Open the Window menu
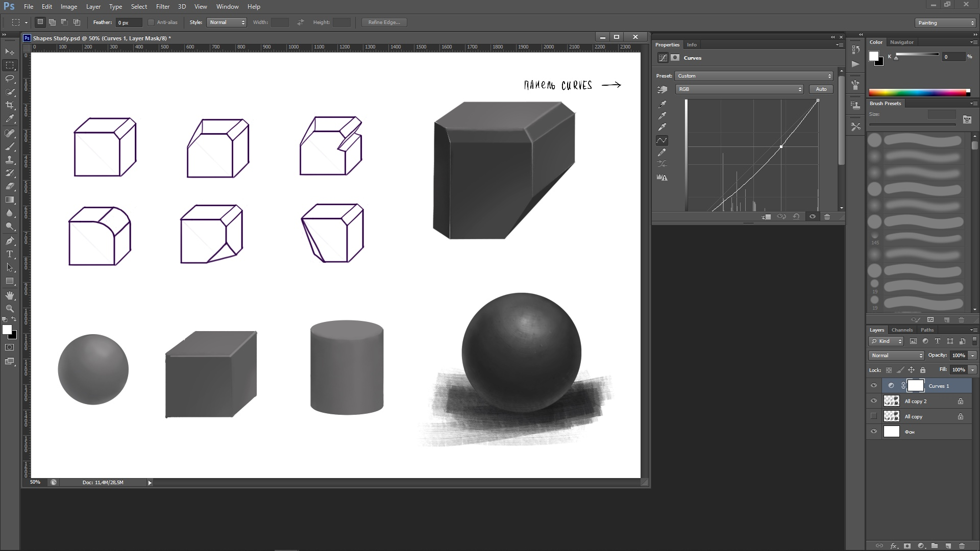Image resolution: width=980 pixels, height=551 pixels. click(227, 7)
